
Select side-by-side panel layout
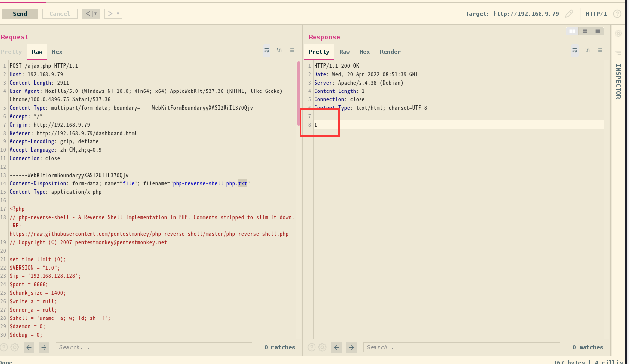572,31
